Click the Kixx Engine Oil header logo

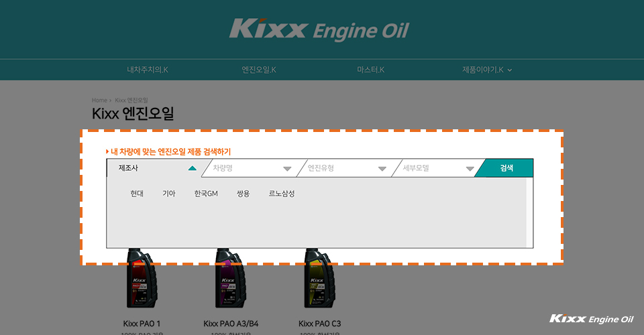(x=319, y=29)
